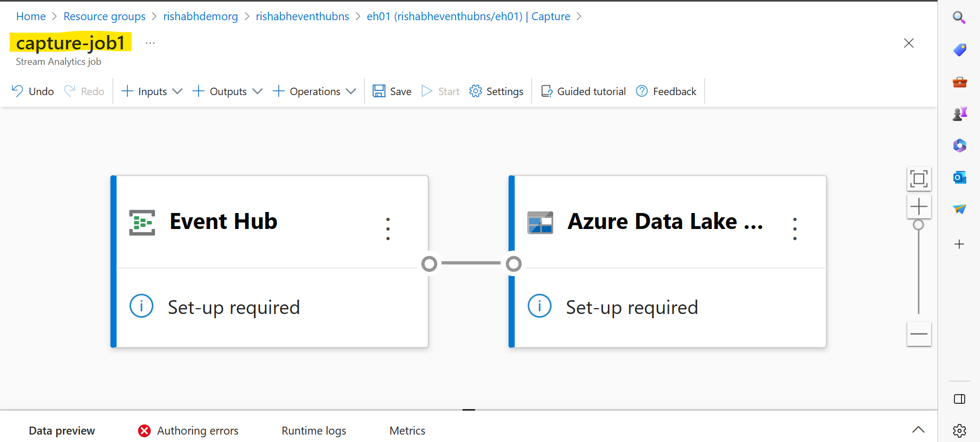The height and width of the screenshot is (442, 980).
Task: Add a new sidebar app with plus
Action: [959, 244]
